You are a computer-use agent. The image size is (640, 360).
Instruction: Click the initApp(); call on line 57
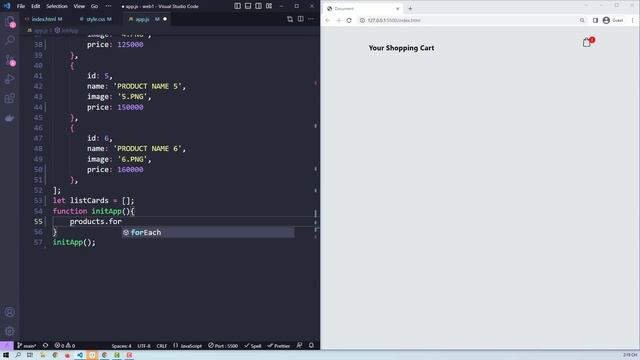pyautogui.click(x=74, y=242)
